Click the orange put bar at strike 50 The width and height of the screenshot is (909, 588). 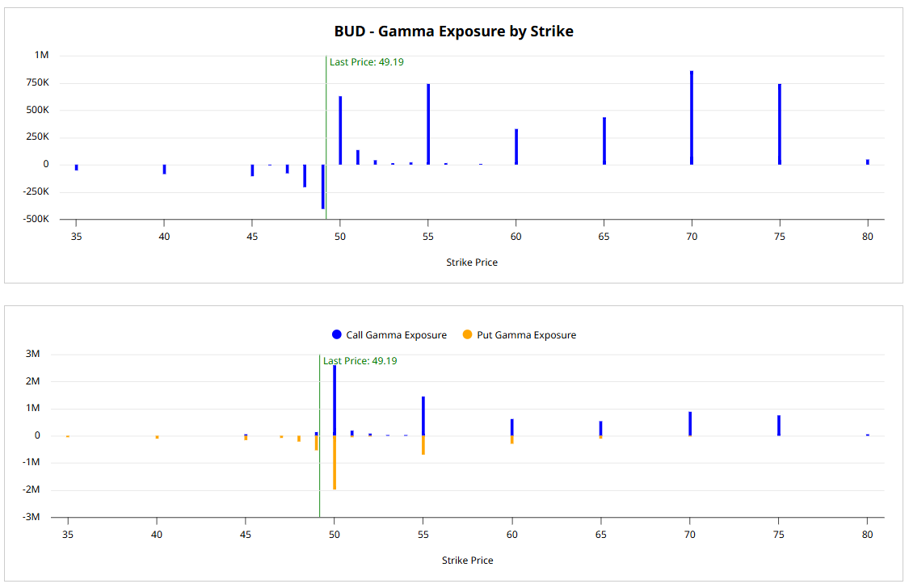click(x=335, y=462)
